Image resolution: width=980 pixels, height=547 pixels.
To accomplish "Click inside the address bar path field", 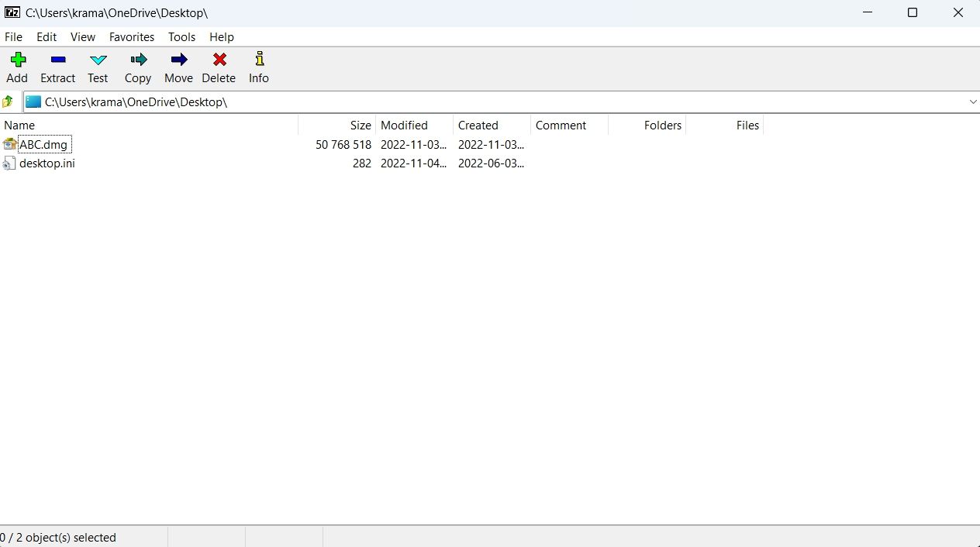I will pos(310,101).
